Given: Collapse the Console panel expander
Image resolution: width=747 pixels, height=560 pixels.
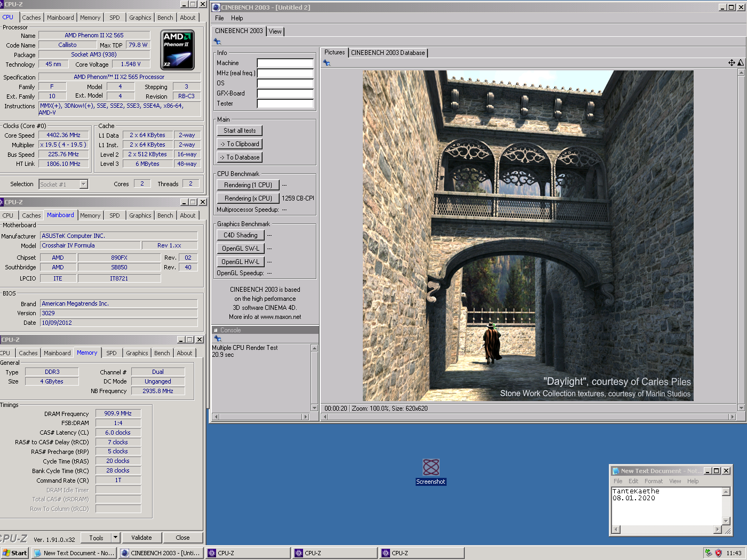Looking at the screenshot, I should coord(216,330).
